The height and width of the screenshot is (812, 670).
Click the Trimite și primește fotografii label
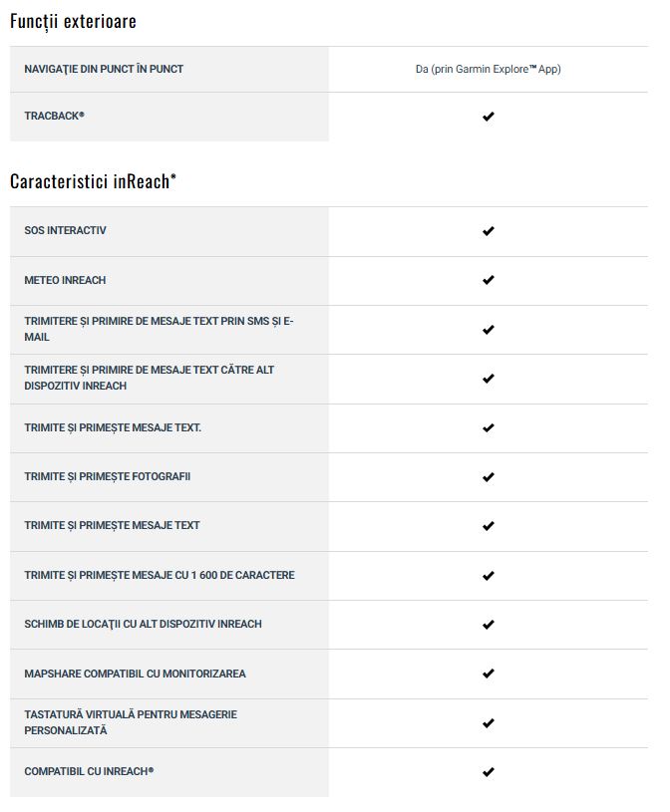[108, 476]
